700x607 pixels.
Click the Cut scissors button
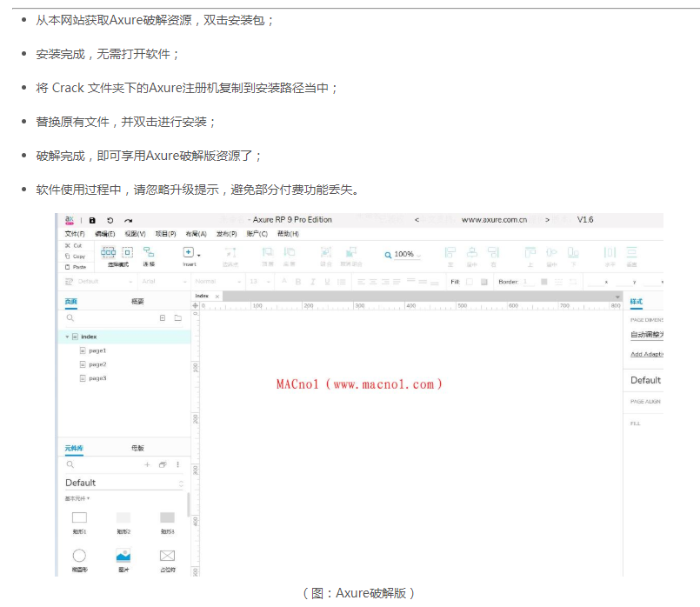74,245
